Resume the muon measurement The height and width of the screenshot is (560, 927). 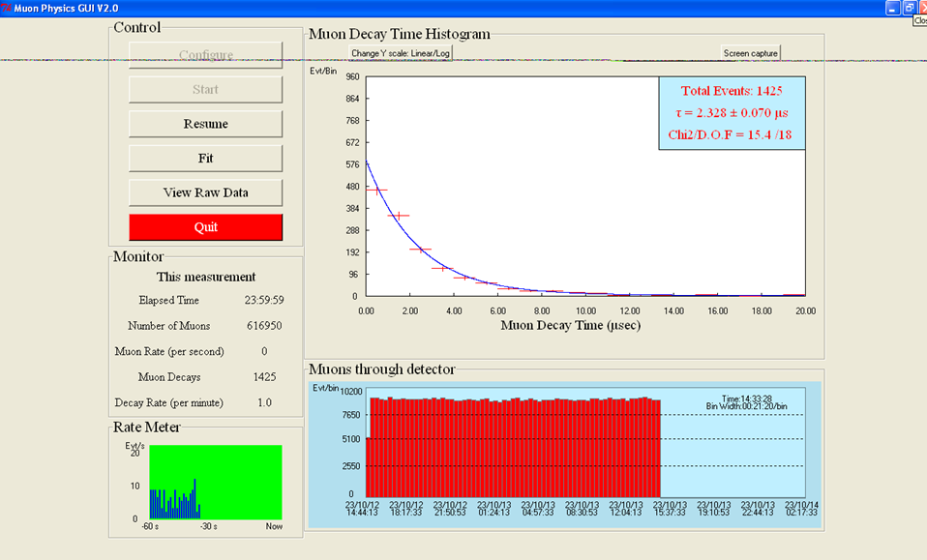coord(206,124)
